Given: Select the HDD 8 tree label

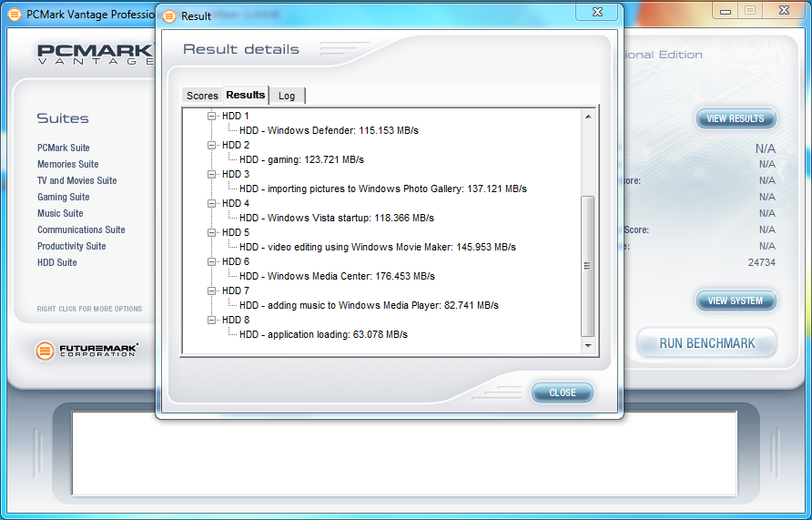Looking at the screenshot, I should (x=236, y=320).
